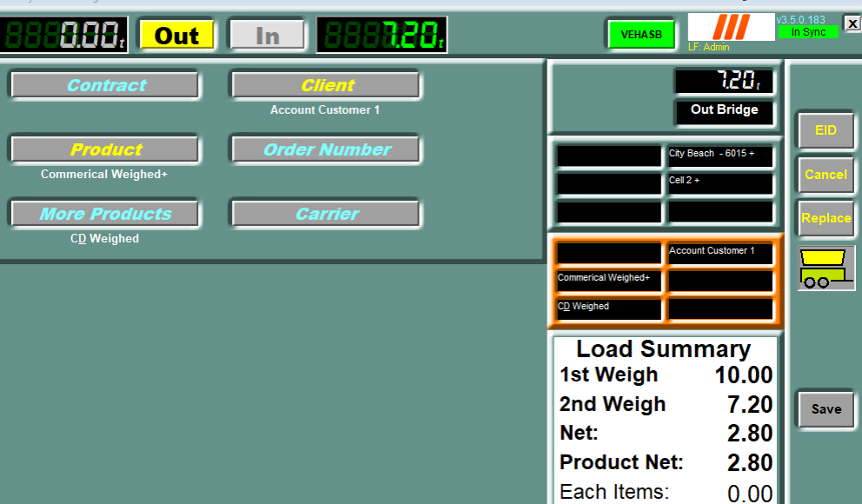Click the orange striped company logo
862x504 pixels.
coord(730,27)
